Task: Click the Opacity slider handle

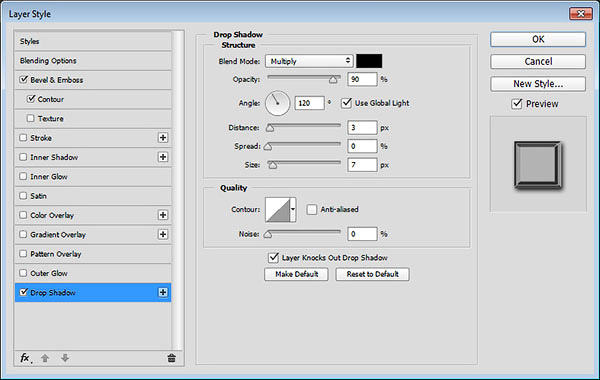Action: tap(333, 80)
